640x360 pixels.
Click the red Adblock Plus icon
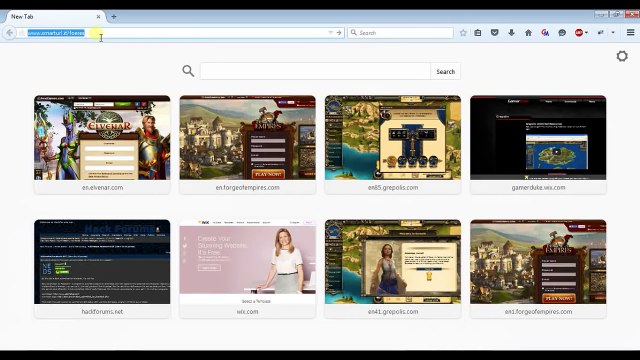tap(578, 33)
